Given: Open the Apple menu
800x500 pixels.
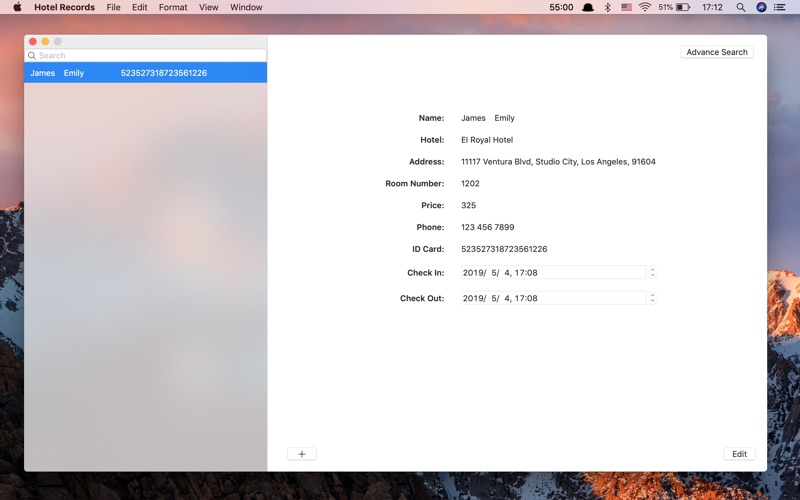Looking at the screenshot, I should pyautogui.click(x=17, y=7).
